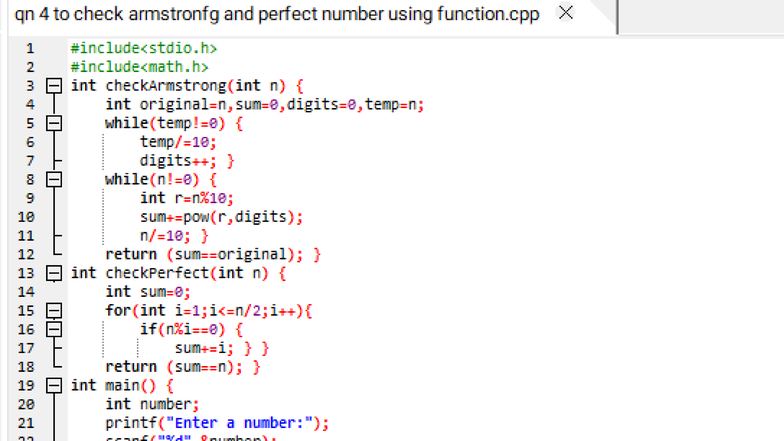
Task: Collapse the main function fold marker
Action: coord(56,385)
